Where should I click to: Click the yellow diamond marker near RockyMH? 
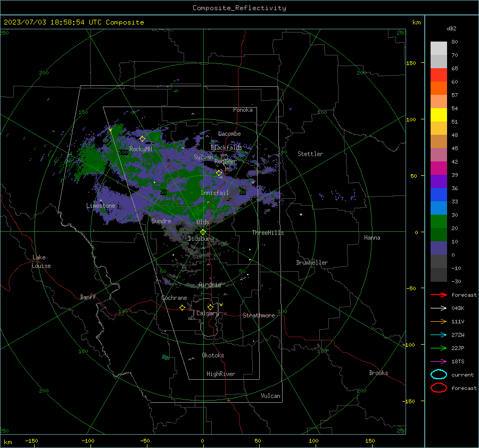142,139
